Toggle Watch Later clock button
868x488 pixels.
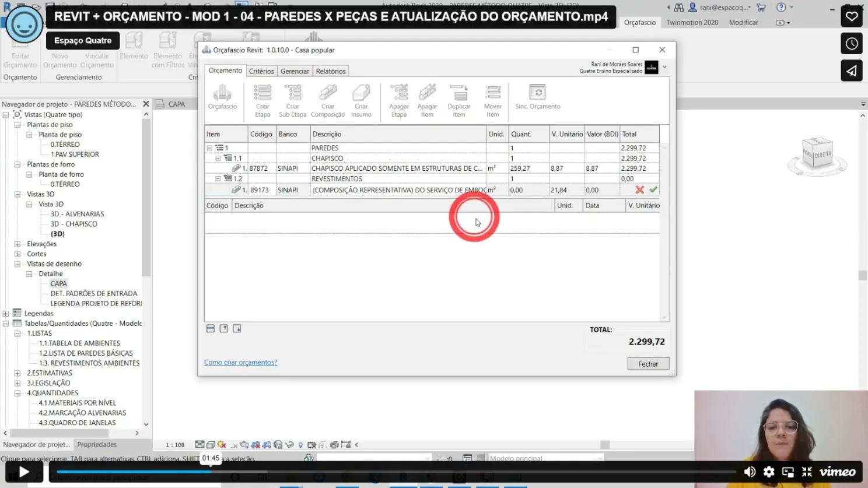pos(852,44)
